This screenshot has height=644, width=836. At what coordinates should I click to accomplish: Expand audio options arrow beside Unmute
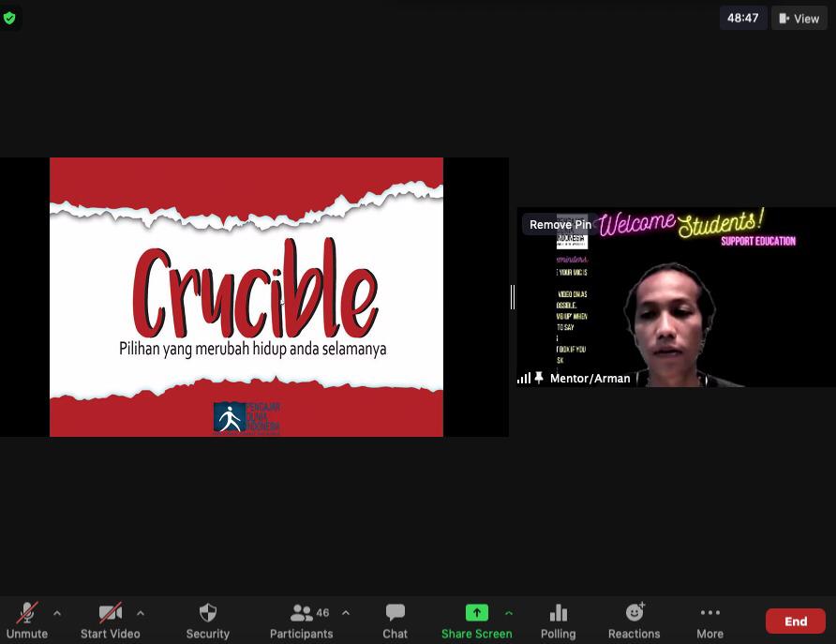tap(57, 613)
